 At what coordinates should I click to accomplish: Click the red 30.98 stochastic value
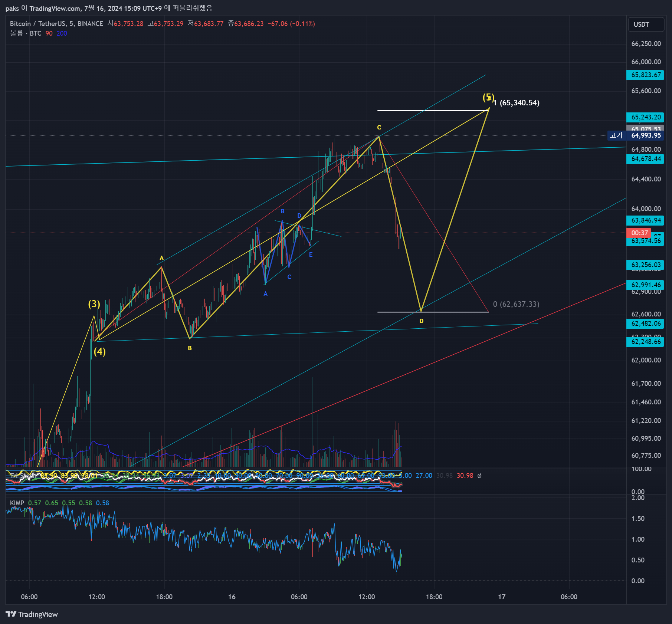(x=465, y=476)
